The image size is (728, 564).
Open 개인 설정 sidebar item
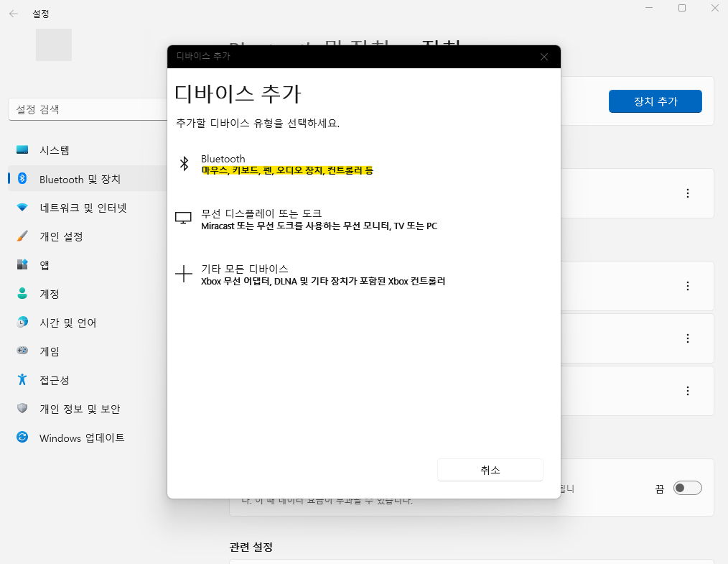[x=88, y=236]
